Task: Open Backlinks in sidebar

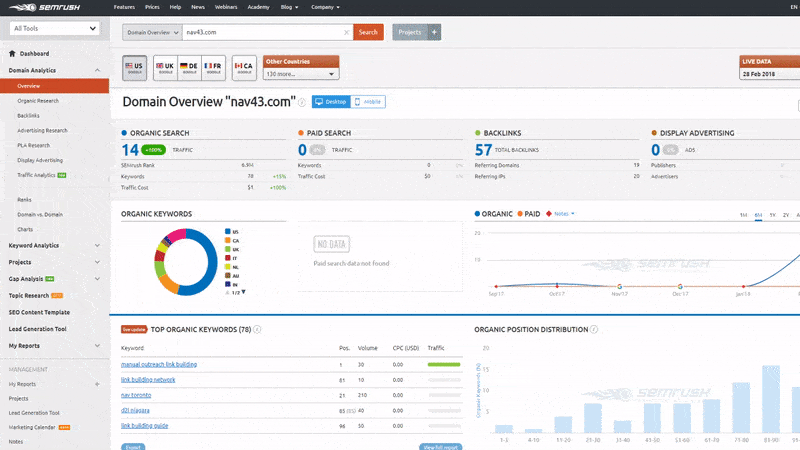Action: 28,116
